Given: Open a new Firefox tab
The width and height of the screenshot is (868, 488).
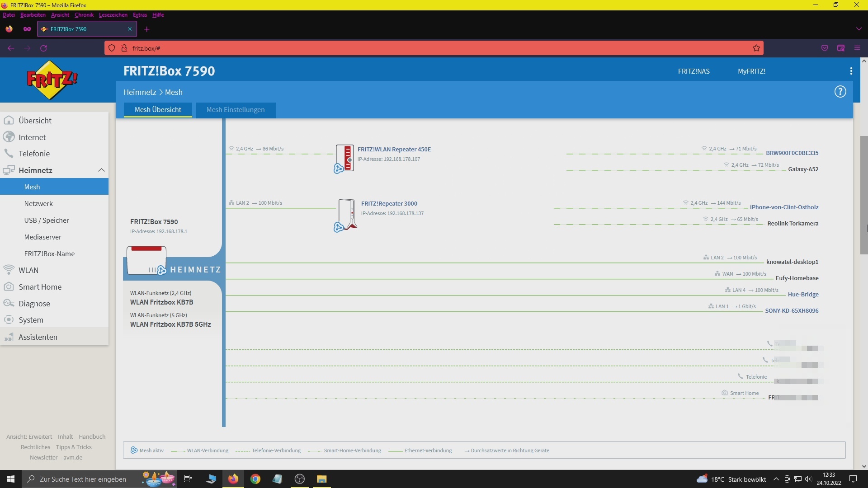Looking at the screenshot, I should 146,29.
